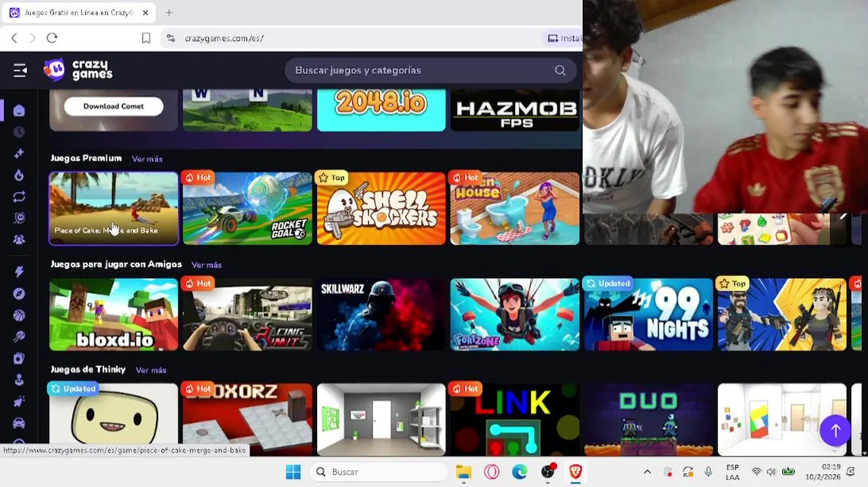Open Ver más next to Juegos Premium

(147, 159)
